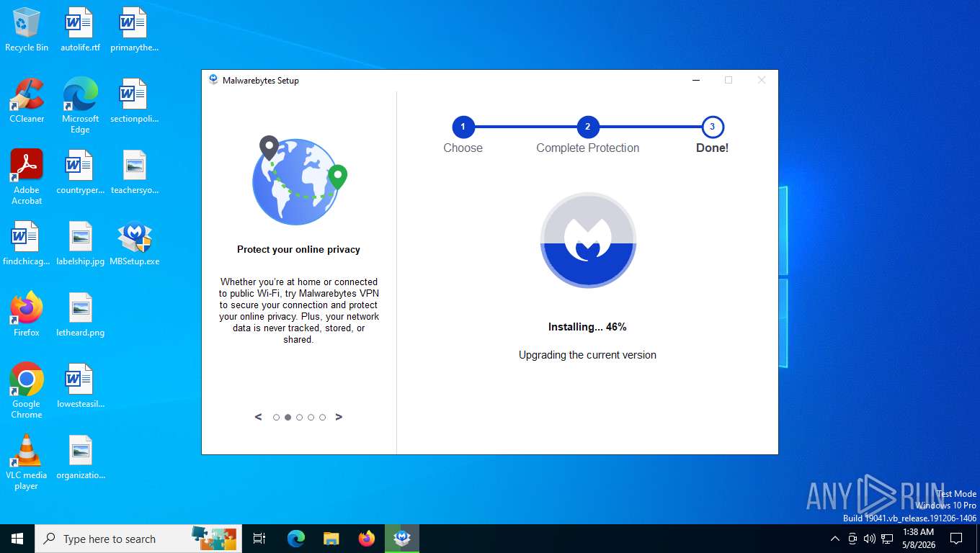
Task: Show hidden system tray icons
Action: (835, 539)
